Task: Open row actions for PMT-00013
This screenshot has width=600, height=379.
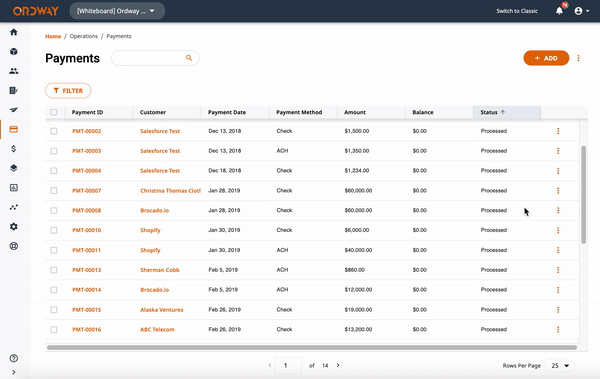Action: (558, 270)
